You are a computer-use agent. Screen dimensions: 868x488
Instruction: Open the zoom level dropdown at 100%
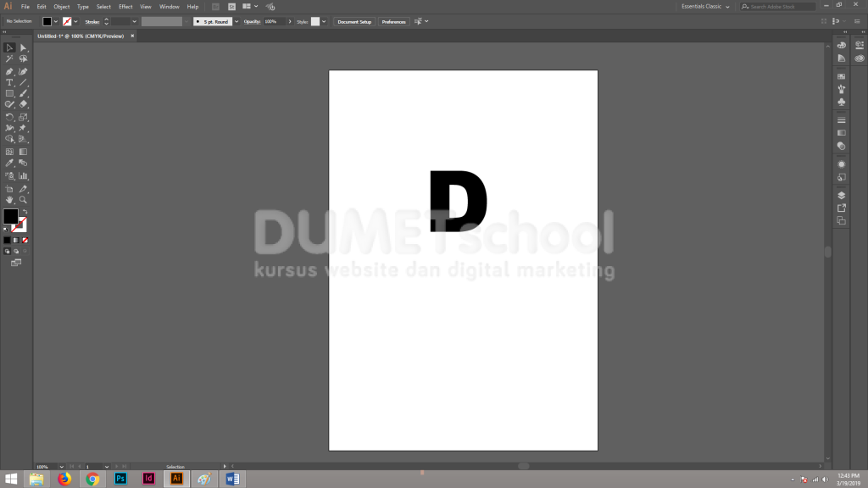pyautogui.click(x=61, y=467)
